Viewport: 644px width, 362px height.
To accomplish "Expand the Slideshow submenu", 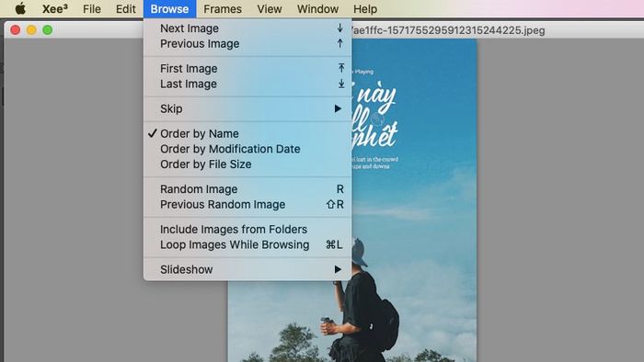I will coord(247,269).
